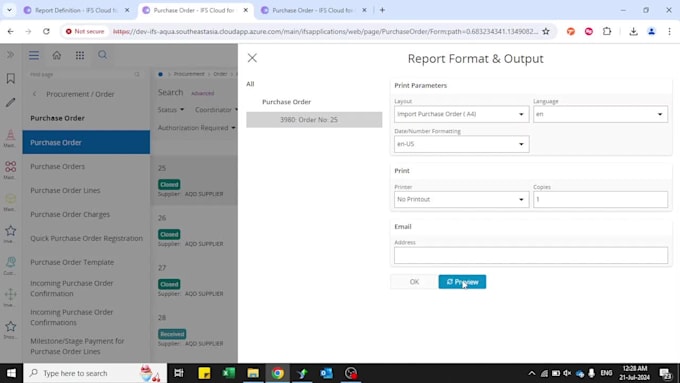Open Chrome downloads icon
This screenshot has height=383, width=680.
pyautogui.click(x=633, y=31)
